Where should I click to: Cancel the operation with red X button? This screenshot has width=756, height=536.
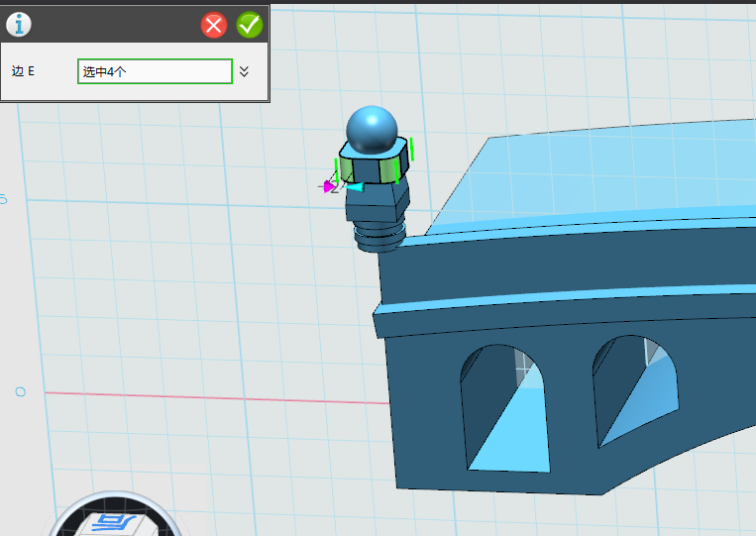214,25
